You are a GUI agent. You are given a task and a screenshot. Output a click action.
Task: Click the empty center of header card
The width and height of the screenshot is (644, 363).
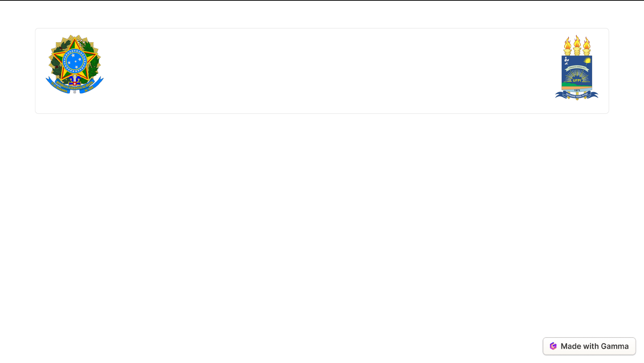[x=322, y=71]
